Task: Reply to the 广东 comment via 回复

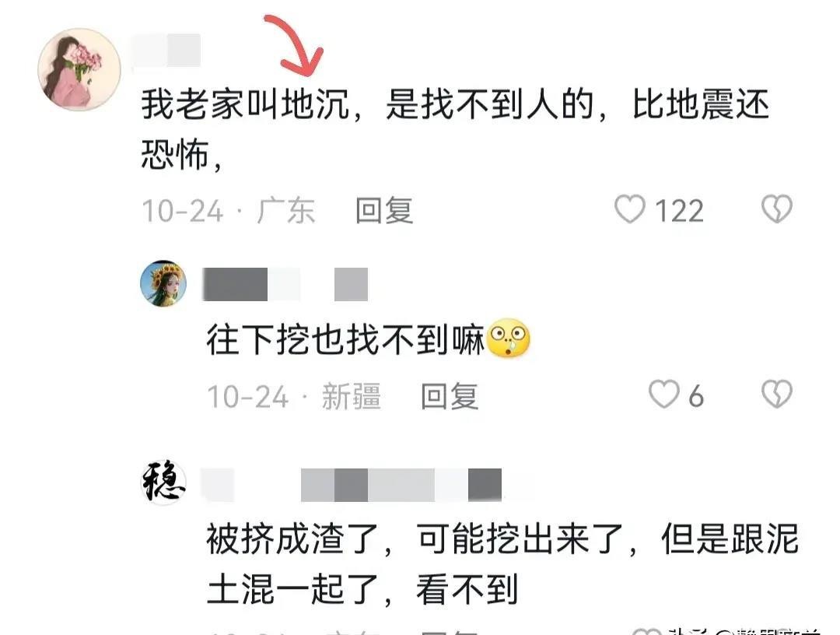Action: (384, 210)
